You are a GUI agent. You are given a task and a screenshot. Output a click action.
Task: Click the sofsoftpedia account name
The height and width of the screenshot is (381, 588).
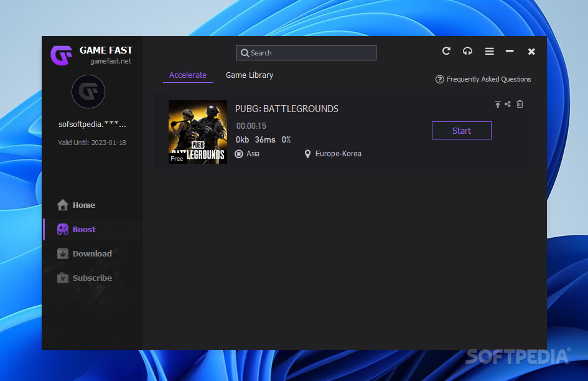pyautogui.click(x=92, y=125)
